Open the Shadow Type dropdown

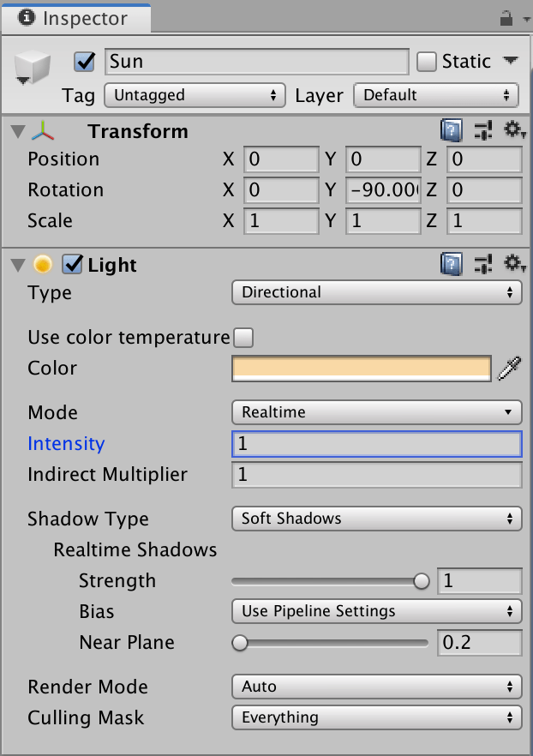point(376,519)
